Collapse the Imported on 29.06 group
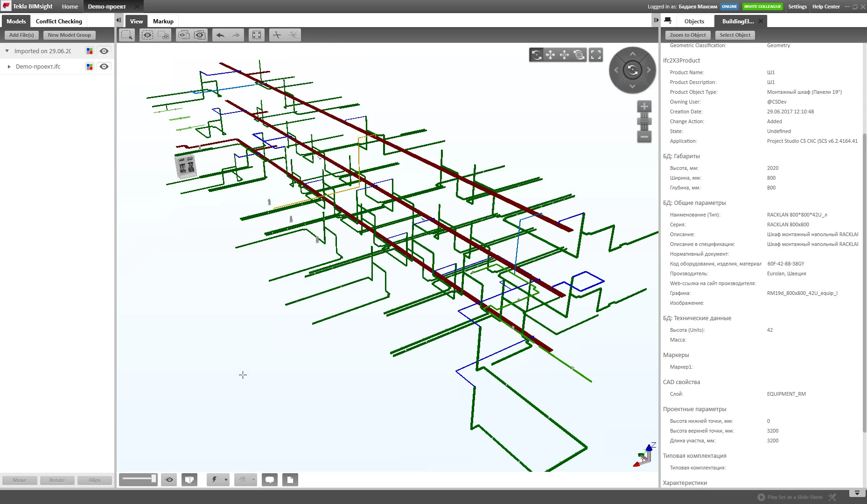This screenshot has width=867, height=504. click(x=7, y=51)
